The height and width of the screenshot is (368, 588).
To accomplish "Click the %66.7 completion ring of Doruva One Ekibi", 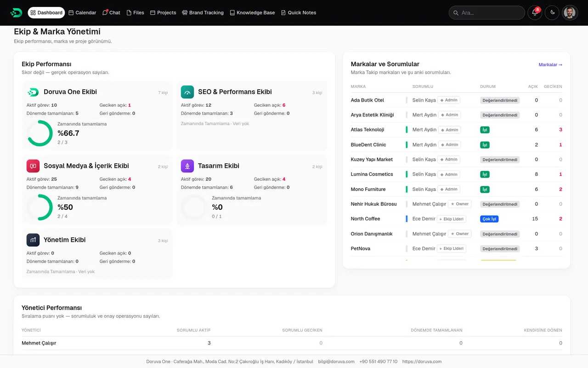I will pyautogui.click(x=40, y=133).
